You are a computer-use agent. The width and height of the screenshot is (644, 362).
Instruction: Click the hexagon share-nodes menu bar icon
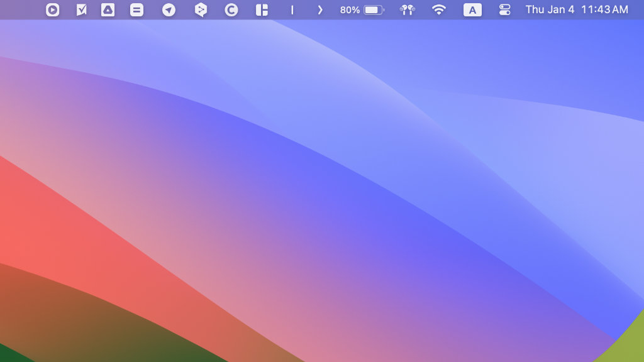[200, 10]
